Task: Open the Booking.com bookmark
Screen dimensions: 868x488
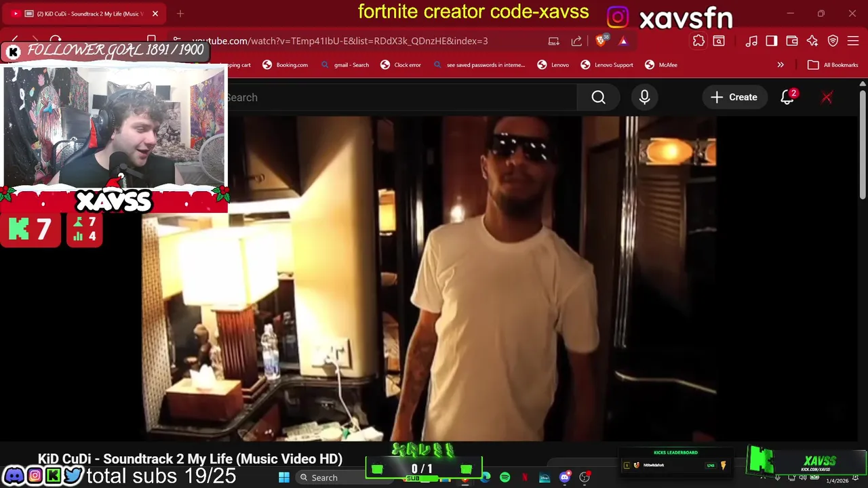Action: 285,65
